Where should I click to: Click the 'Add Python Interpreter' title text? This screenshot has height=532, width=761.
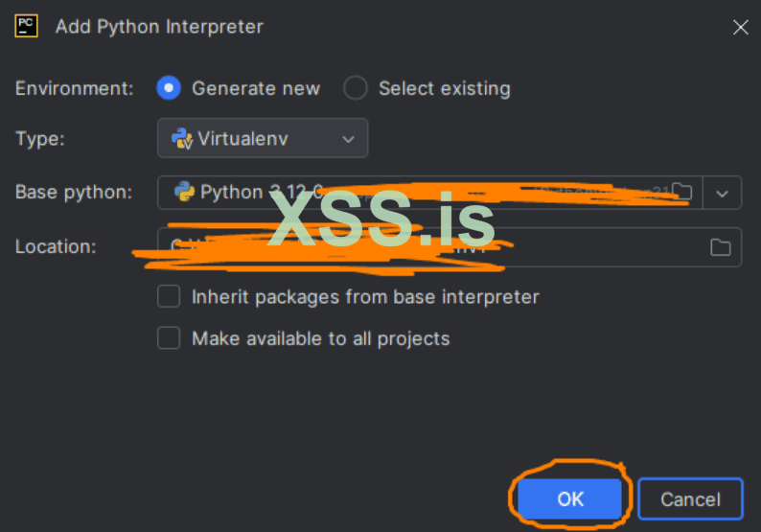pyautogui.click(x=159, y=27)
